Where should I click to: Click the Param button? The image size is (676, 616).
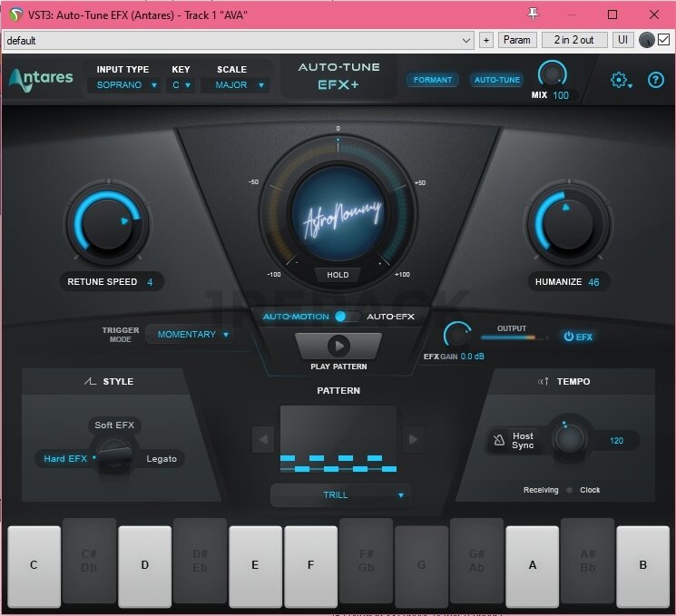click(516, 40)
